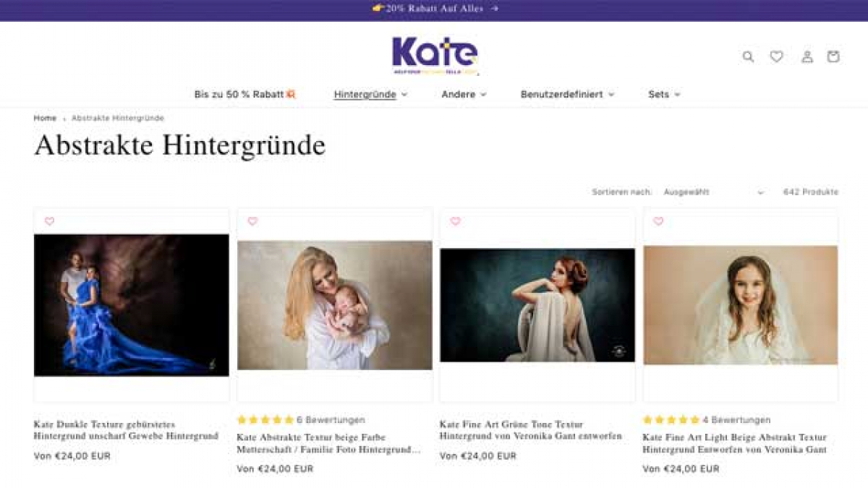
Task: Open the Sets menu
Action: (x=664, y=94)
